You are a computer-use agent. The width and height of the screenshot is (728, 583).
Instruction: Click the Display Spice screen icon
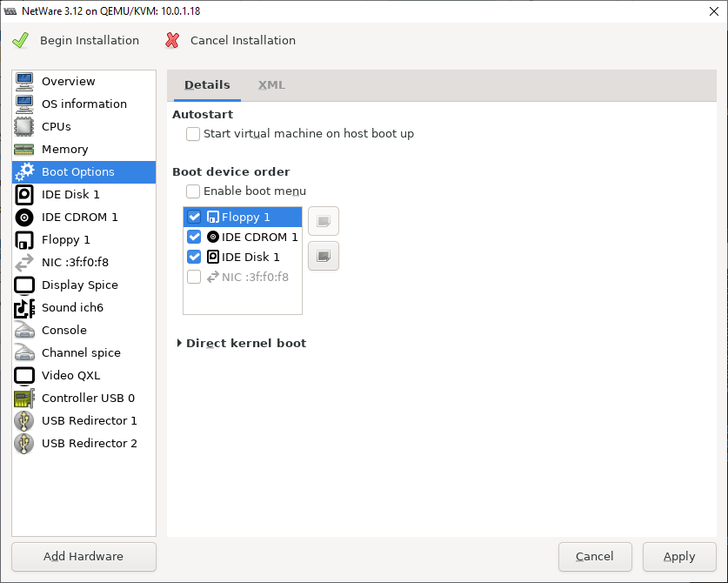pos(24,285)
